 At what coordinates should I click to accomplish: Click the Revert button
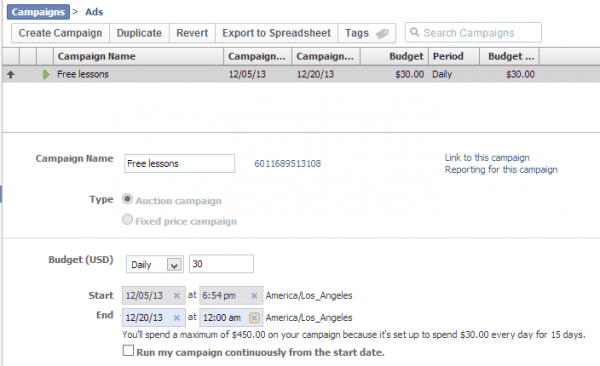192,33
